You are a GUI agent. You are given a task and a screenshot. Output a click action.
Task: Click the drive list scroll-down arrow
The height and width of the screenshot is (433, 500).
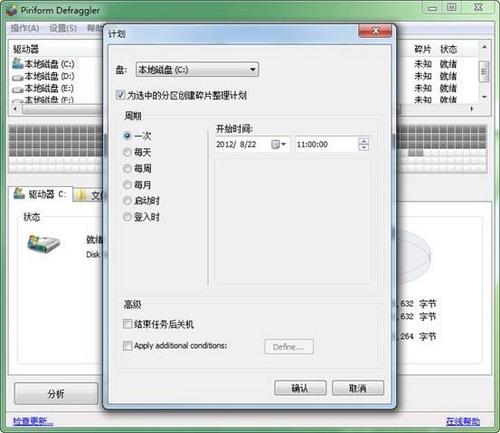484,97
